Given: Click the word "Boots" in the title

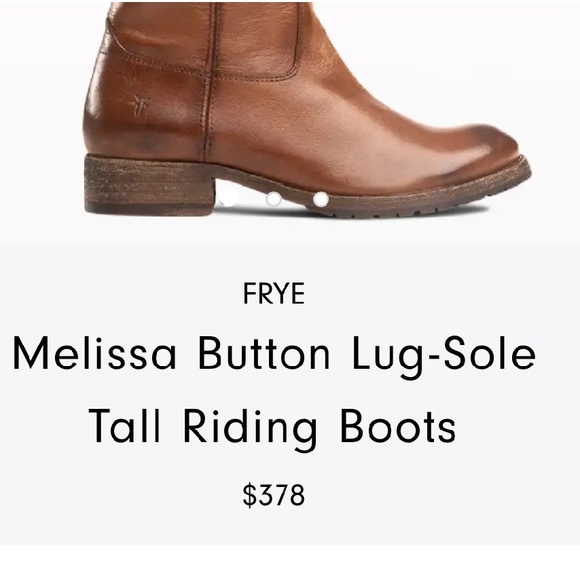Looking at the screenshot, I should pyautogui.click(x=398, y=425).
